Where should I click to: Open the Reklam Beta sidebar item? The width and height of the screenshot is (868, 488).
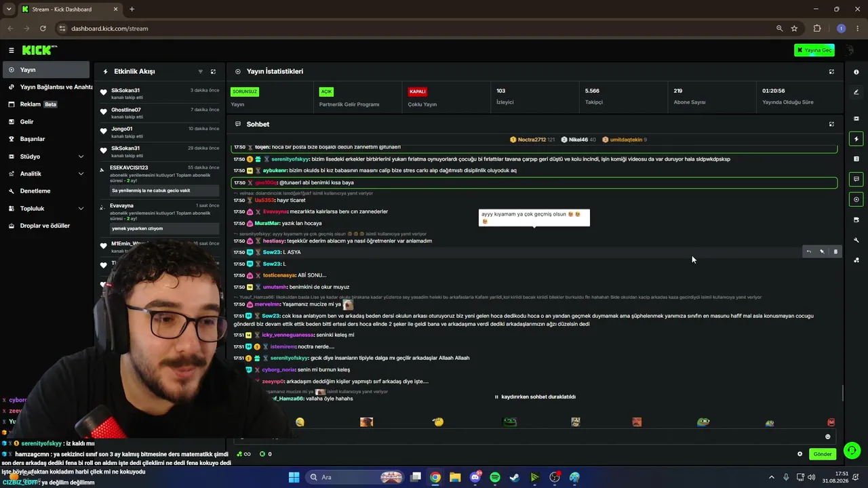pos(45,104)
